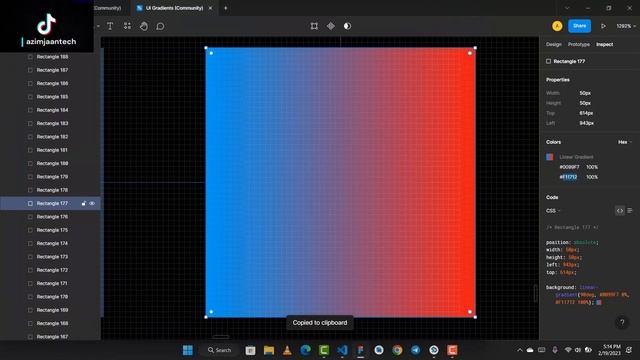Select Rectangle 188 layer
Viewport: 640px width, 360px height.
(53, 57)
